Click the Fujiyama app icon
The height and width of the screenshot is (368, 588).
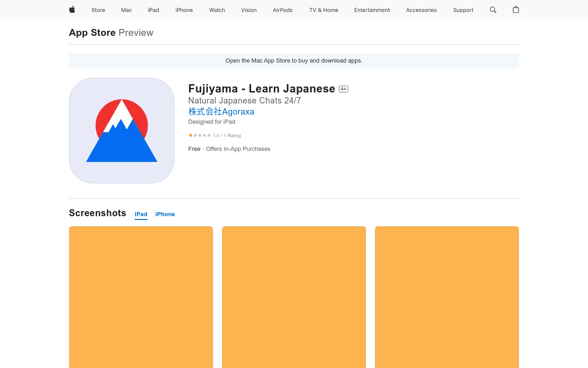(x=122, y=131)
